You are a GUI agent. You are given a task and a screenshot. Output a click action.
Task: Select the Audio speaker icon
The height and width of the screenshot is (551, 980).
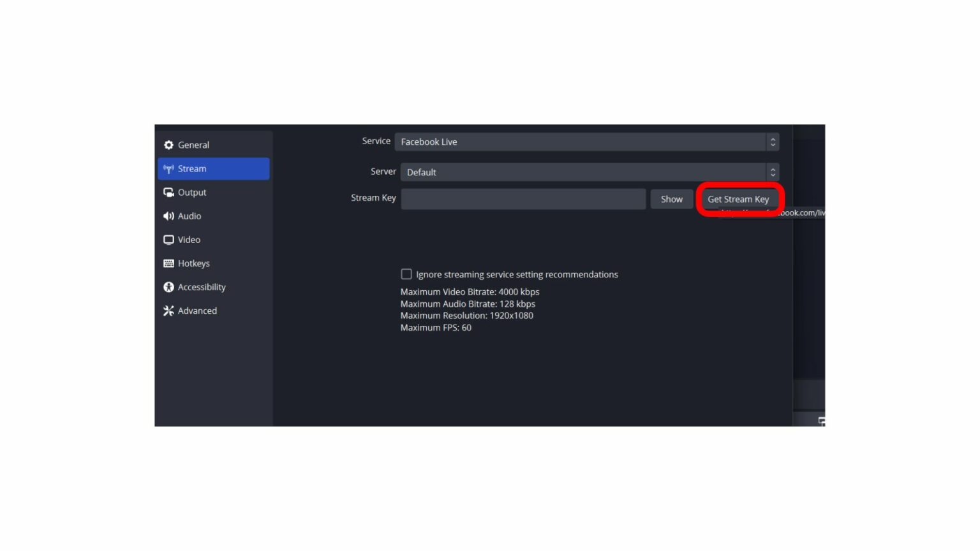[x=168, y=216]
